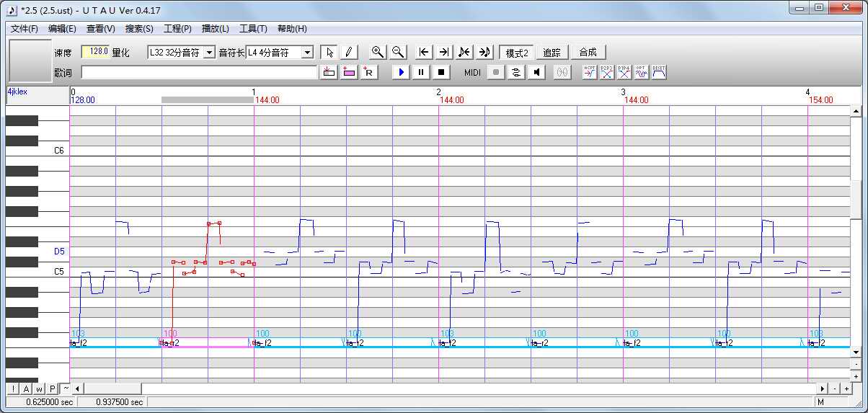The height and width of the screenshot is (413, 868).
Task: Click the 128.00 tempo marker
Action: point(82,100)
